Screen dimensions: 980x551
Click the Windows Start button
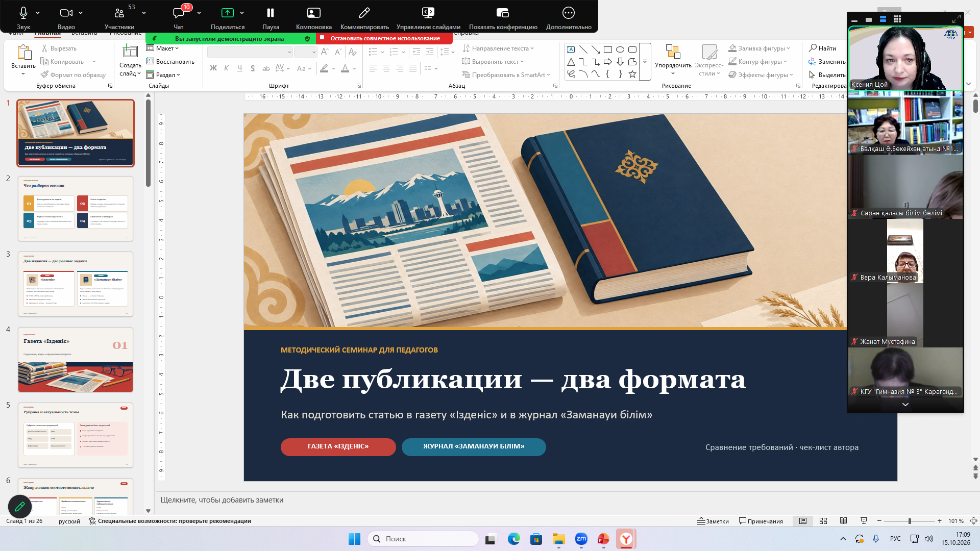pos(354,539)
